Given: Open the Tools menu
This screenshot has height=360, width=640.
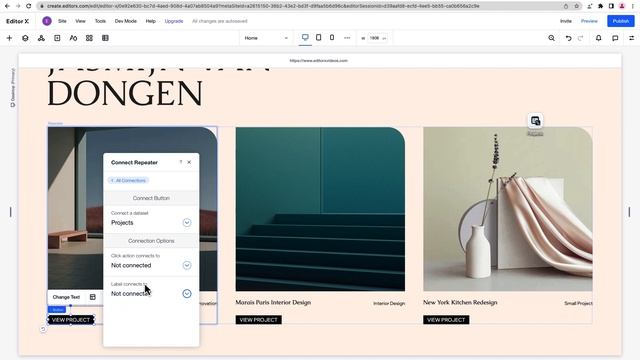Looking at the screenshot, I should click(100, 21).
